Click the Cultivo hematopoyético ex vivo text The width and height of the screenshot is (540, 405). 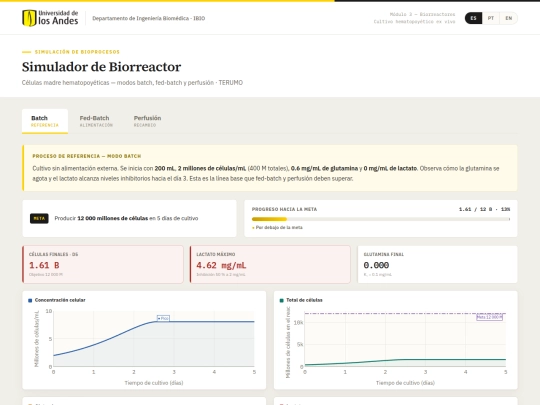pos(414,22)
